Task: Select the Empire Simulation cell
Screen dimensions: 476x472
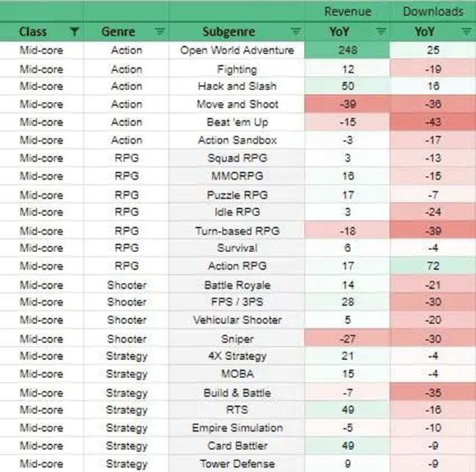Action: point(237,428)
